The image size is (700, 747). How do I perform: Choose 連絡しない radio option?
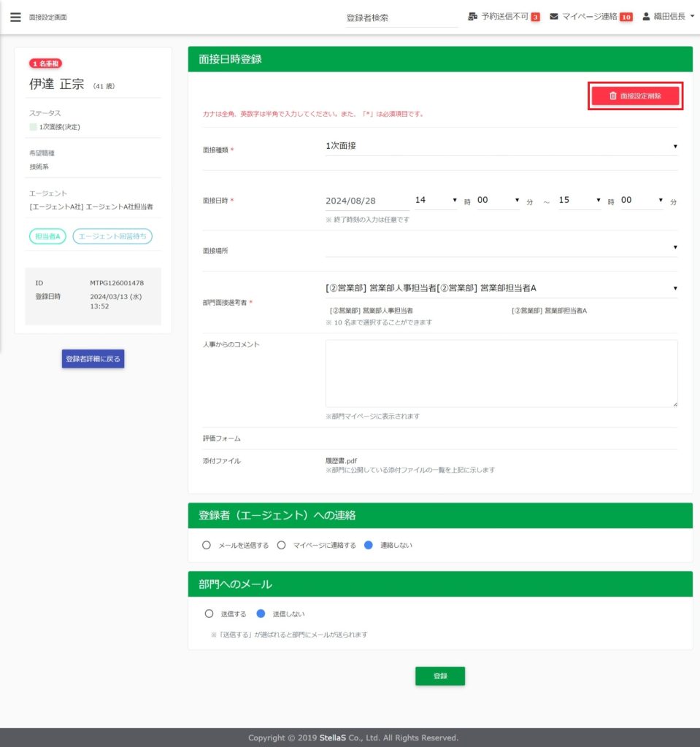[369, 545]
